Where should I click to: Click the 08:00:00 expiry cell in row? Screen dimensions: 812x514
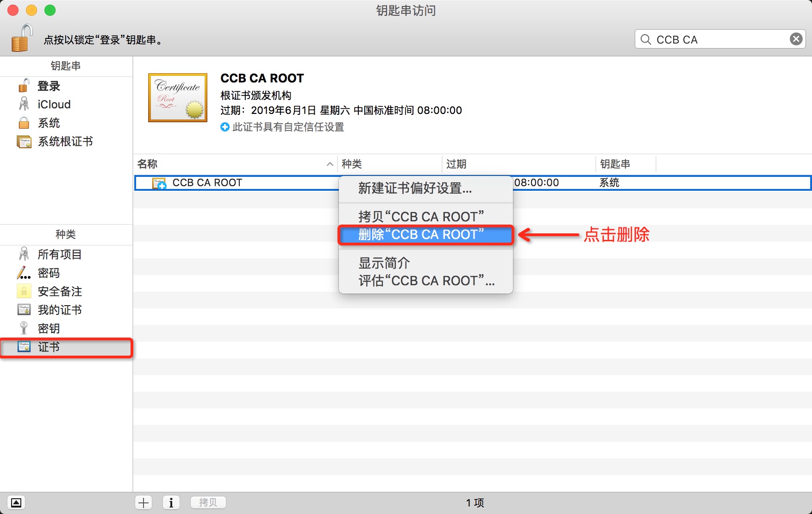coord(537,183)
